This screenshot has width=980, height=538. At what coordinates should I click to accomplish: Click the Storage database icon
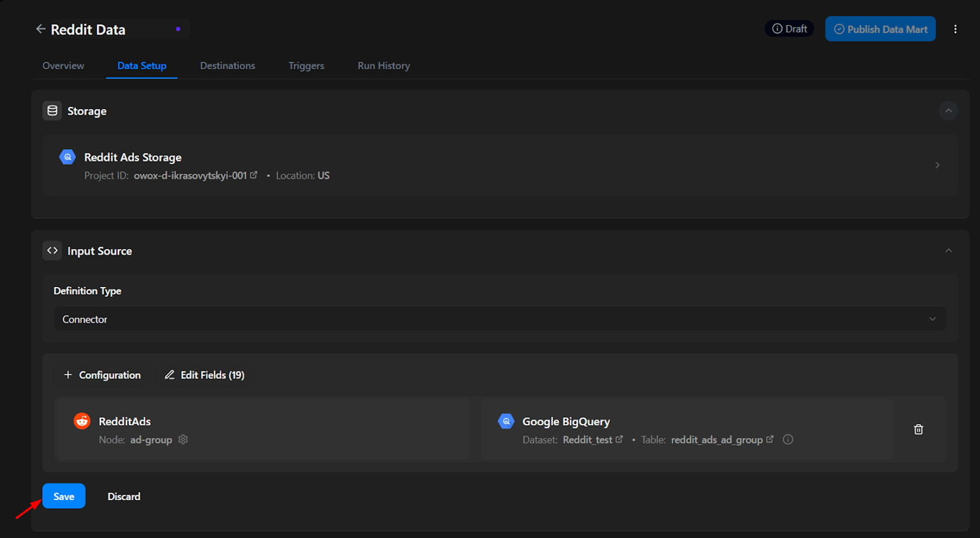pos(52,111)
